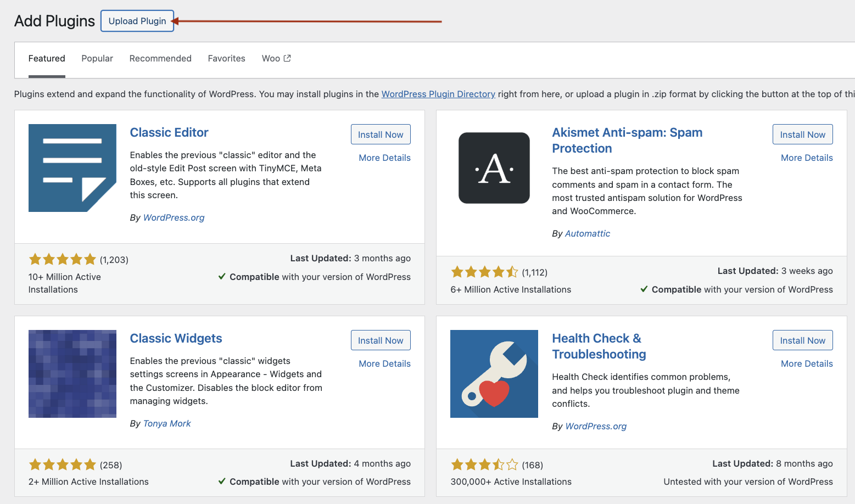Open Health Check & Troubleshooting title link
Screen dimensions: 855x504
click(599, 346)
